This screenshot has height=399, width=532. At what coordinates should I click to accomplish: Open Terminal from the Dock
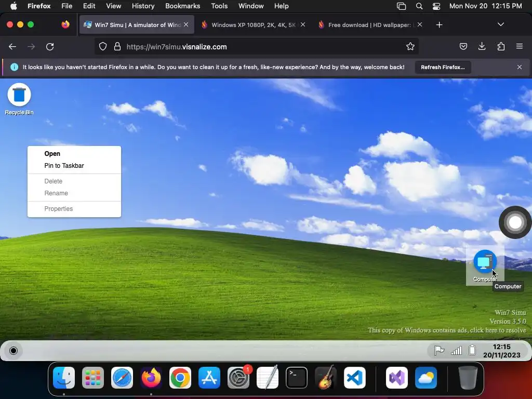coord(297,378)
